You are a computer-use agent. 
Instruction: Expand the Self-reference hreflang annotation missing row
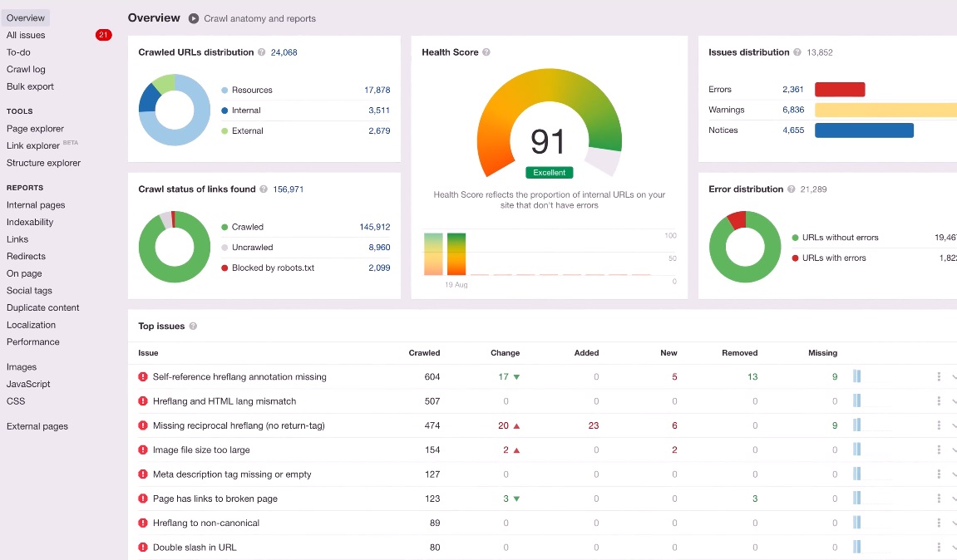coord(954,377)
